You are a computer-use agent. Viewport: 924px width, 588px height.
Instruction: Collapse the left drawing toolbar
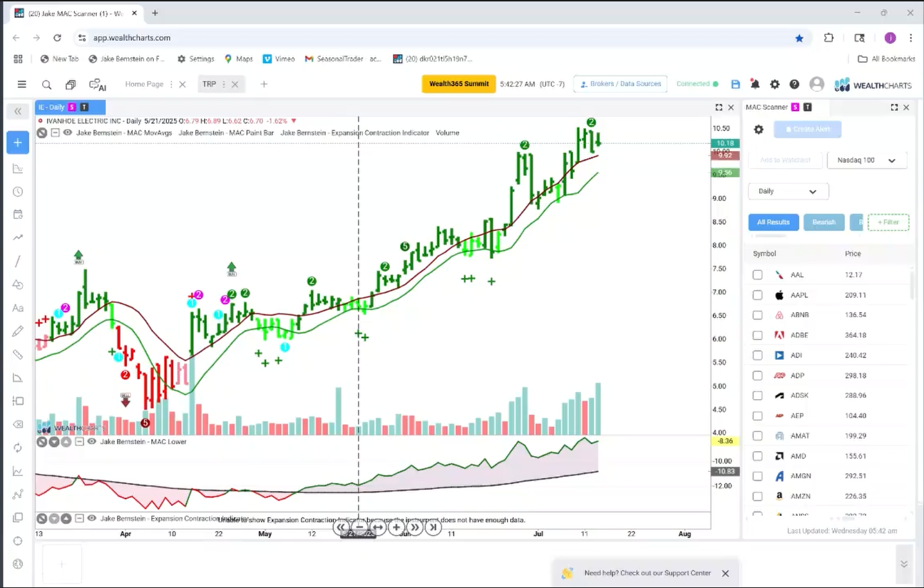point(18,111)
